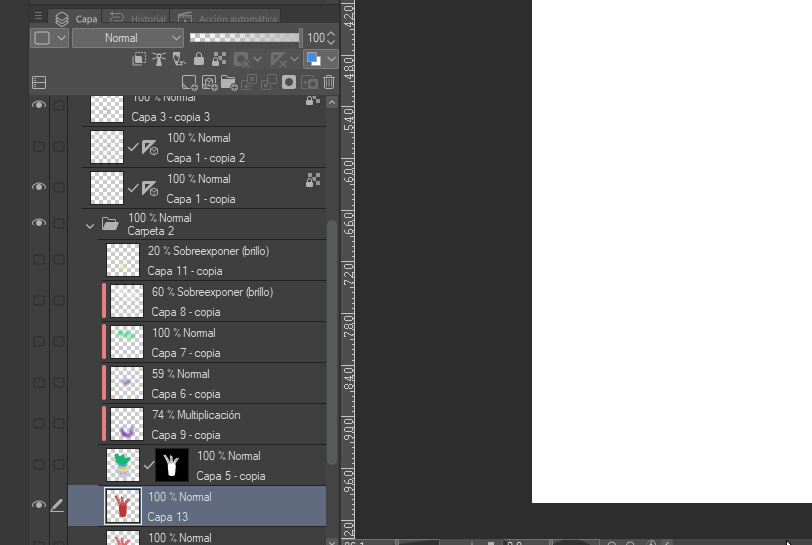The width and height of the screenshot is (812, 545).
Task: Open the layer color dropdown arrow
Action: point(331,59)
